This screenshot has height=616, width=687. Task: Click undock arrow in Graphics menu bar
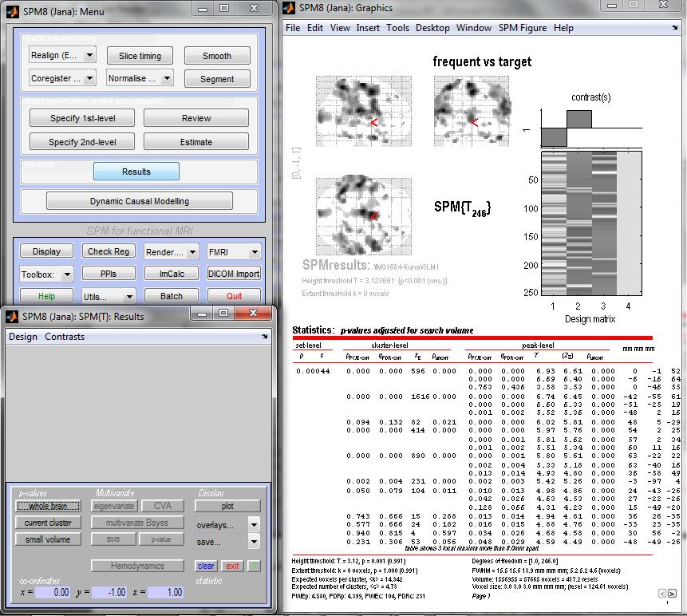click(x=675, y=28)
